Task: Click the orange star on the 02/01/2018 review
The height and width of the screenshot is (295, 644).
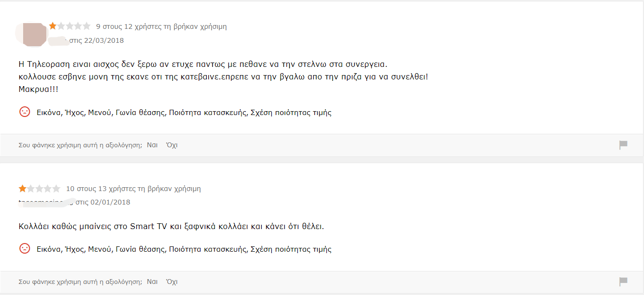Action: click(x=23, y=188)
